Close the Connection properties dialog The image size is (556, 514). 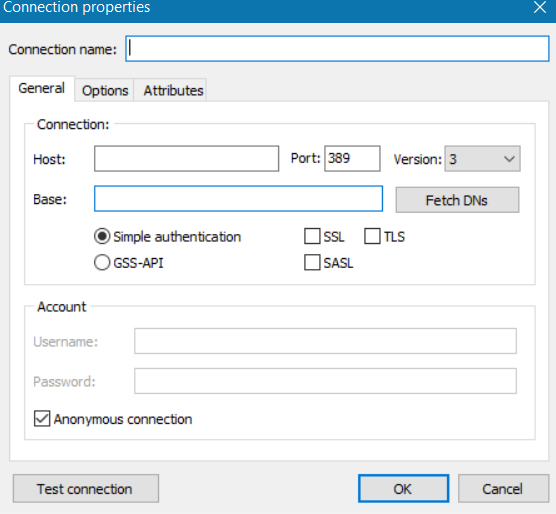pyautogui.click(x=540, y=7)
